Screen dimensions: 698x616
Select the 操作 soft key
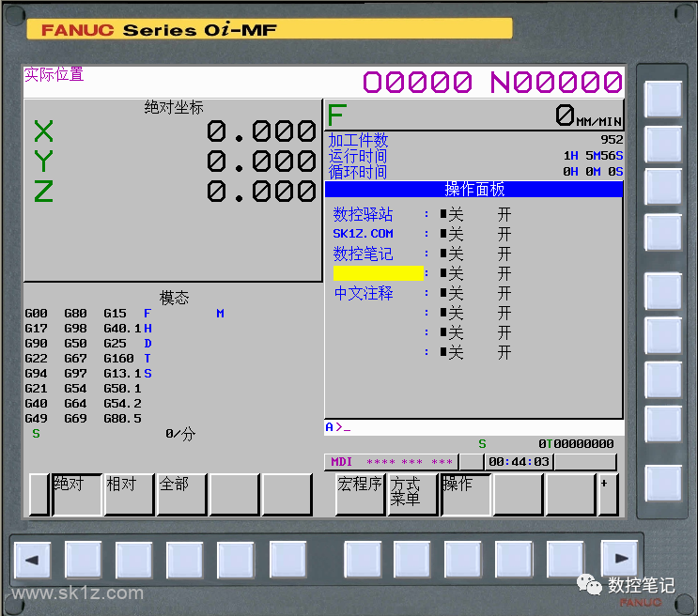click(x=466, y=495)
